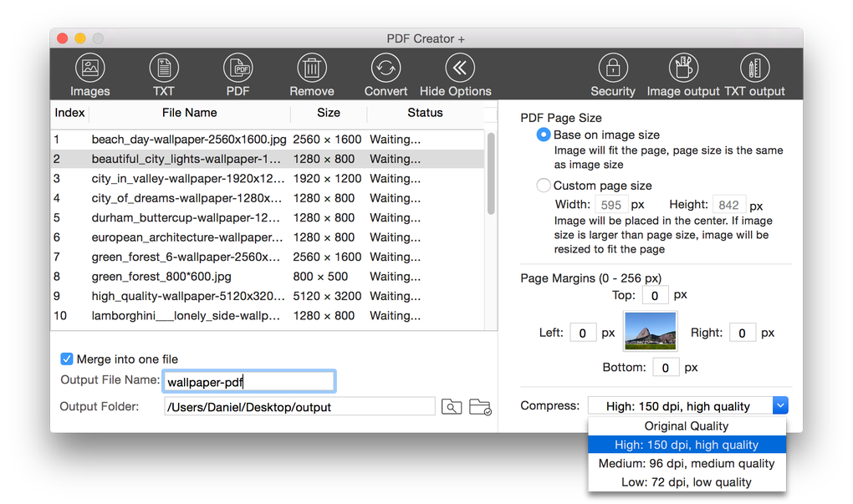Sort by the File Name column header
The image size is (853, 504).
[x=189, y=113]
